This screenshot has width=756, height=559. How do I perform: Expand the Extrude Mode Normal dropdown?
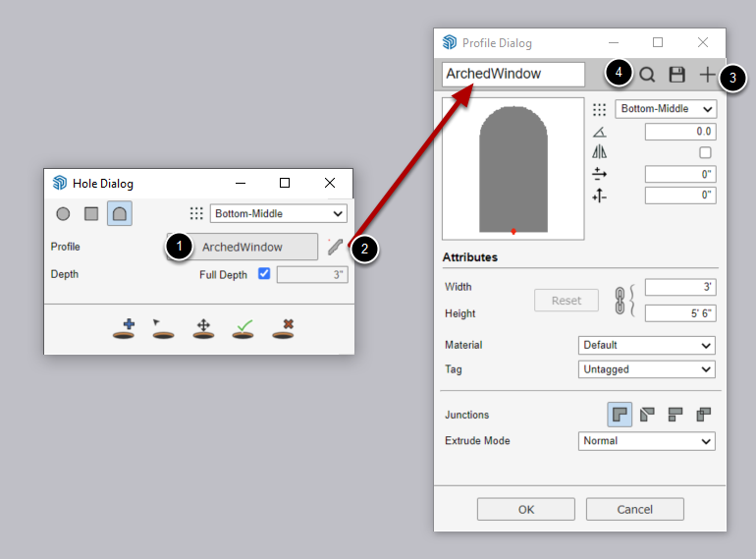coord(647,441)
